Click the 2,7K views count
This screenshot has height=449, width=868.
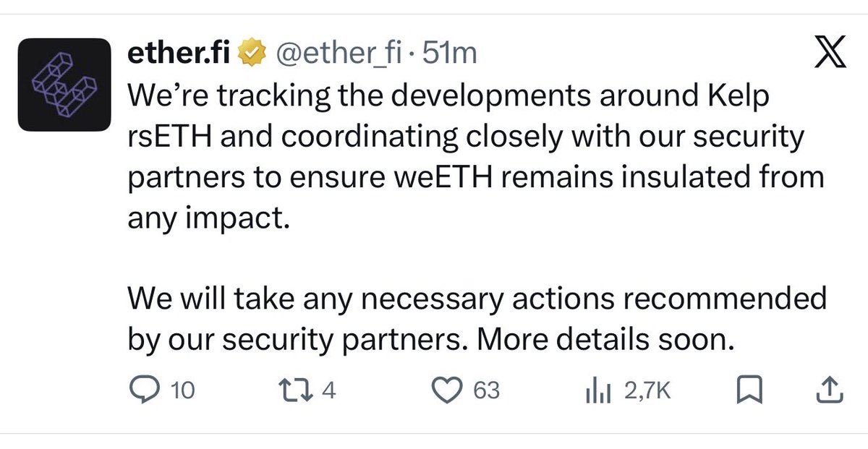coord(649,391)
